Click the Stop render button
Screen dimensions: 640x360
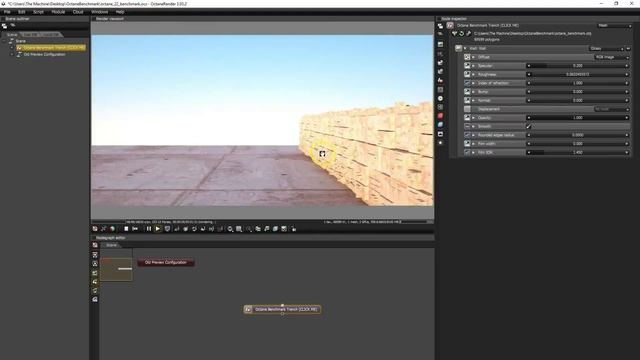click(126, 229)
